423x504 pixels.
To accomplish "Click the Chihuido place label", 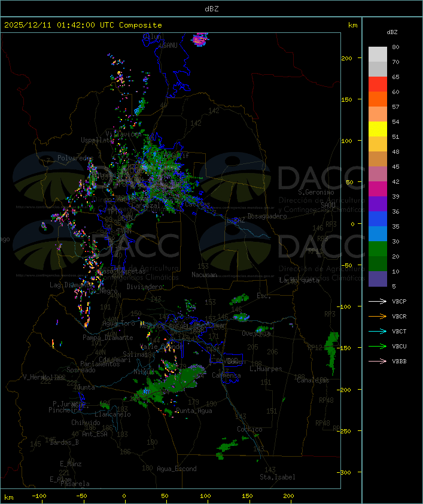I will pos(86,423).
